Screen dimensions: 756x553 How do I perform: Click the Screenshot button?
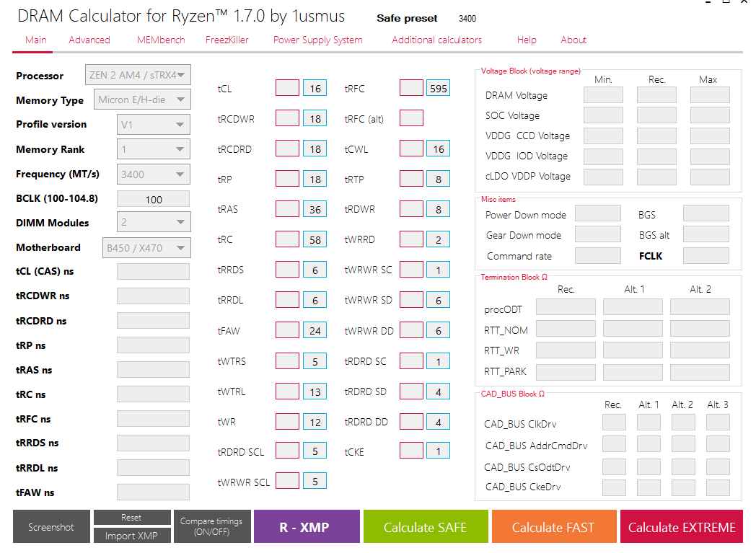[51, 526]
